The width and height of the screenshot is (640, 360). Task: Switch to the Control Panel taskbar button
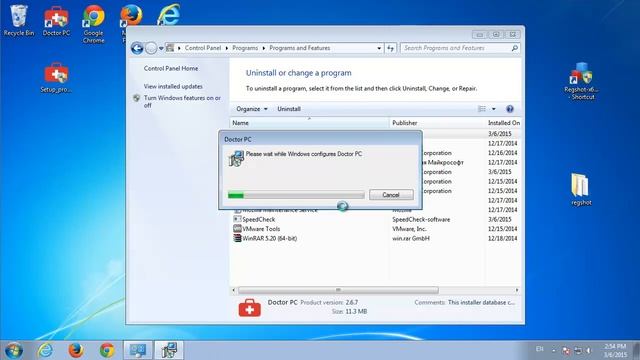[138, 350]
